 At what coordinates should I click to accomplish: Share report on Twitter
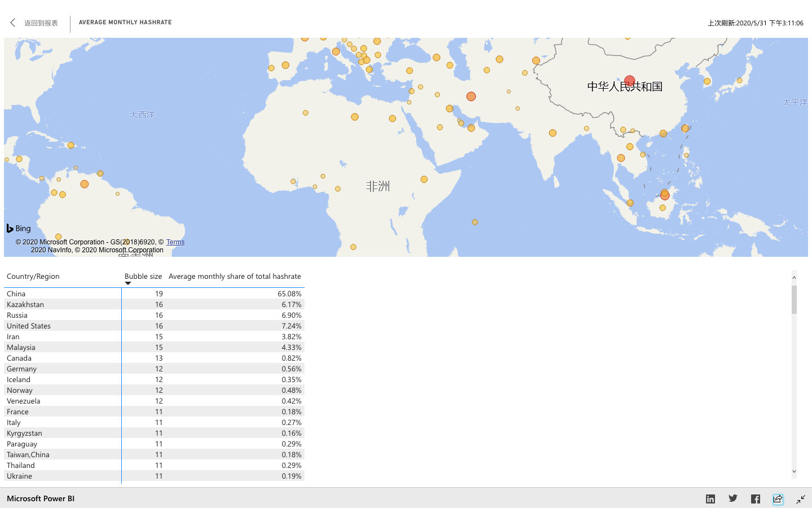733,498
